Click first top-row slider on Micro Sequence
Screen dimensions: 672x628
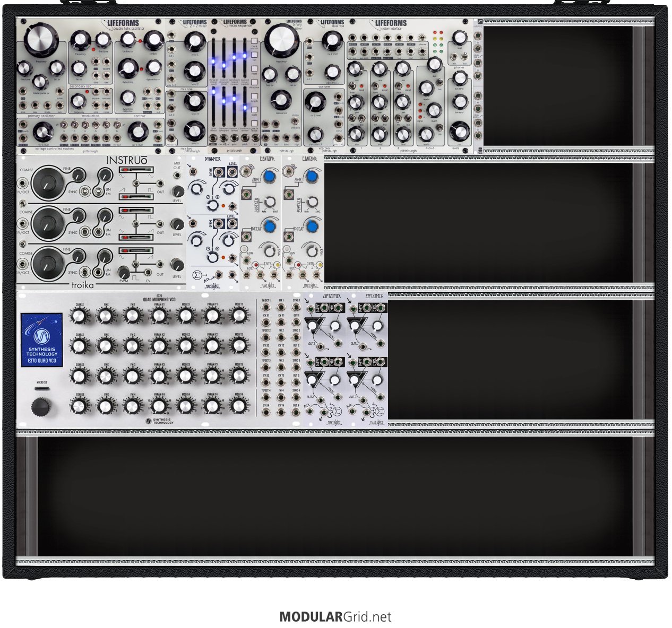click(x=213, y=59)
